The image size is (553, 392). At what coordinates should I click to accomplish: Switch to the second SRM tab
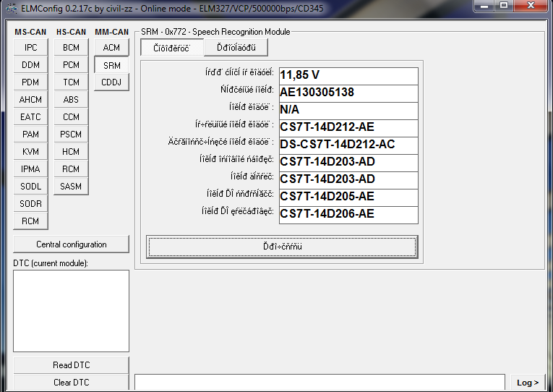[x=236, y=48]
